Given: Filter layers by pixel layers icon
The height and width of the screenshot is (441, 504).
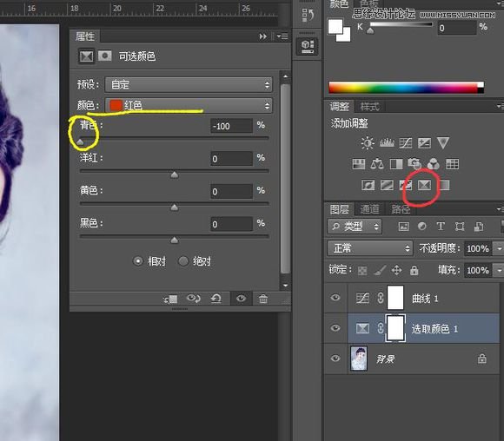Looking at the screenshot, I should point(404,227).
